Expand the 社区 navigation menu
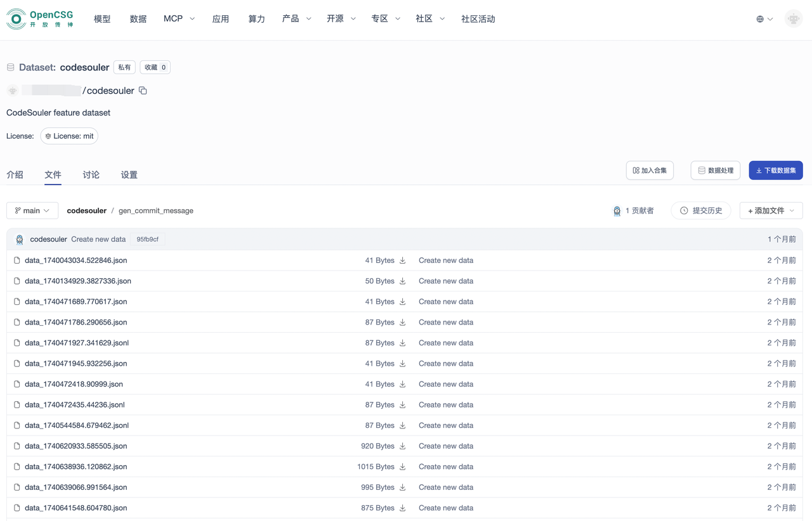812x521 pixels. [x=429, y=19]
